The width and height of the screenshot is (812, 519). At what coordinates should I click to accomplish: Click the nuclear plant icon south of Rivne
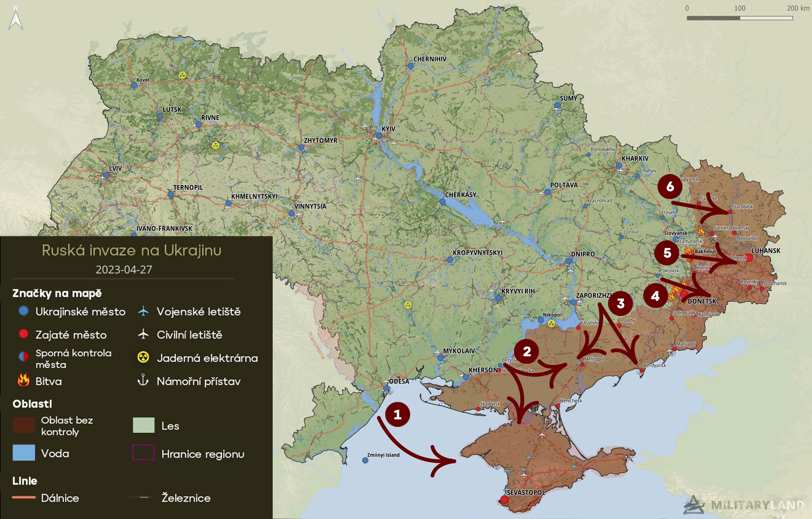coord(215,145)
